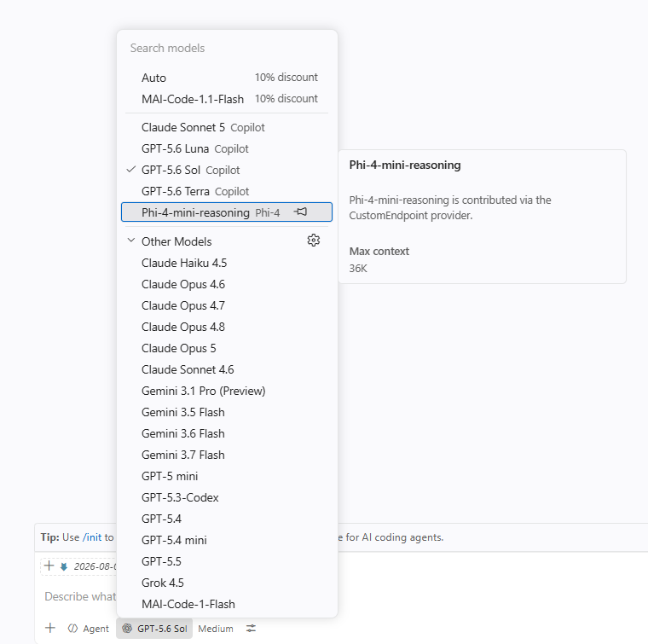Select Claude Opus 4.7
The height and width of the screenshot is (644, 648).
pyautogui.click(x=227, y=305)
